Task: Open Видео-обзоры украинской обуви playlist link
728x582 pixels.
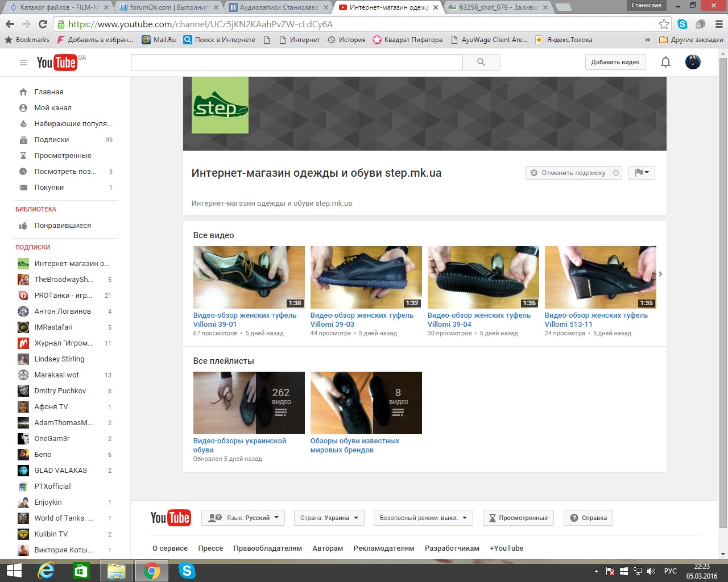Action: [239, 446]
